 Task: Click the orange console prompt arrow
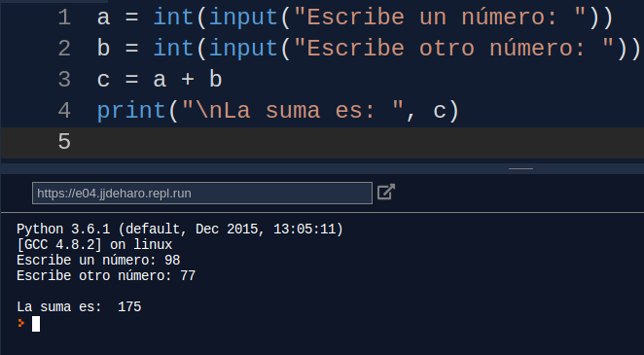[21, 324]
